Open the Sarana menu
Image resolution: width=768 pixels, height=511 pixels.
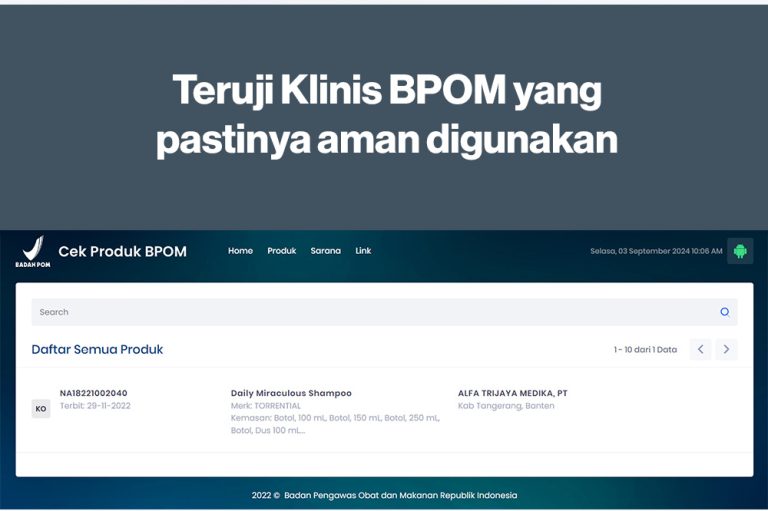(x=326, y=251)
